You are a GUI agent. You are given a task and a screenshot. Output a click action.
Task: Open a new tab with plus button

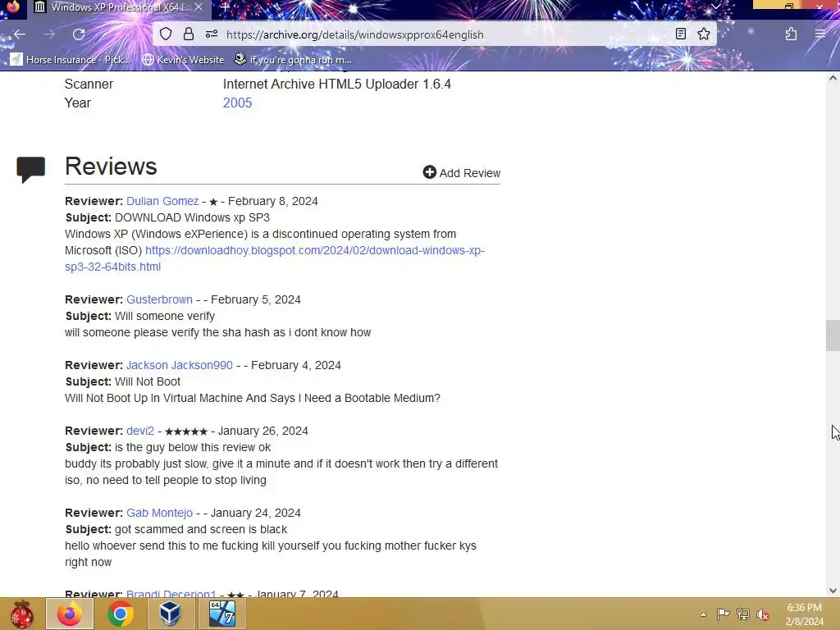(226, 7)
